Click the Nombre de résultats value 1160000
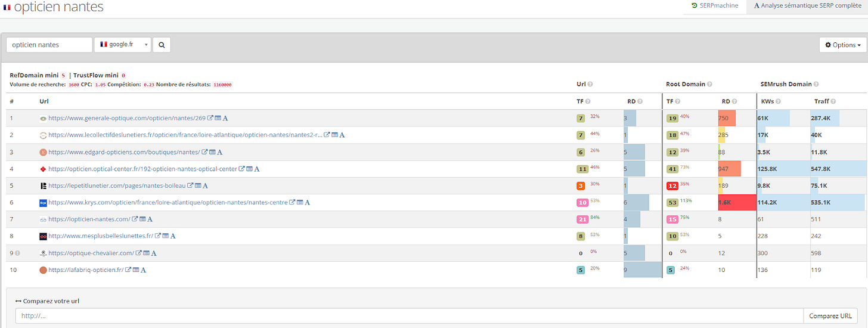 click(222, 85)
